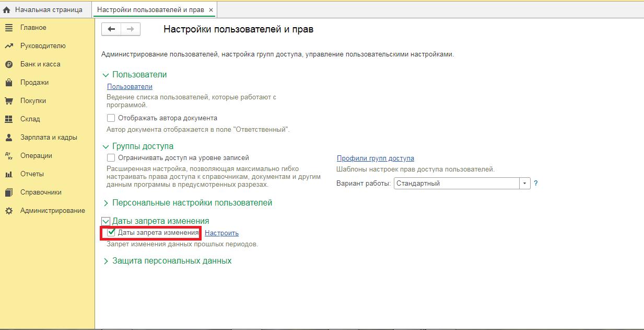
Task: Open help question mark near Вариант работы
Action: (536, 184)
